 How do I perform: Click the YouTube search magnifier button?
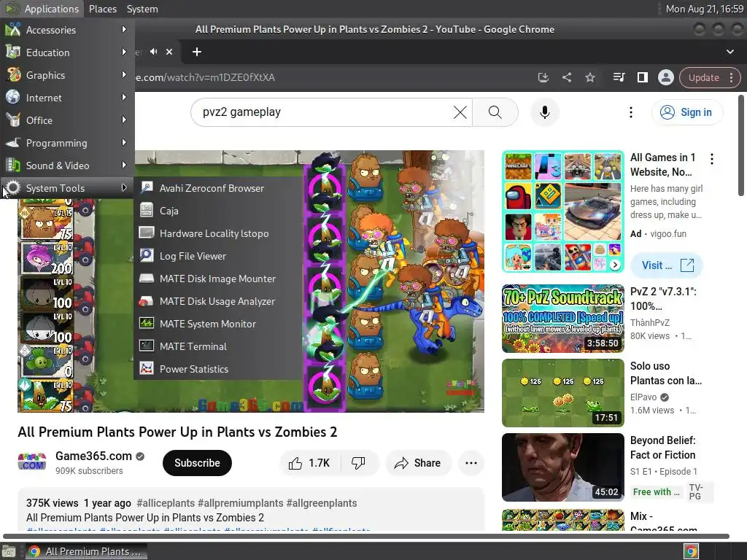[495, 112]
